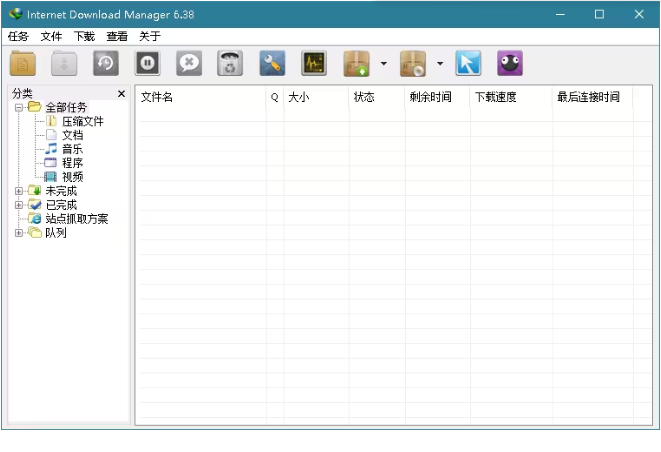Screen dimensions: 661x452
Task: Maximize the Internet Download Manager window
Action: 599,14
